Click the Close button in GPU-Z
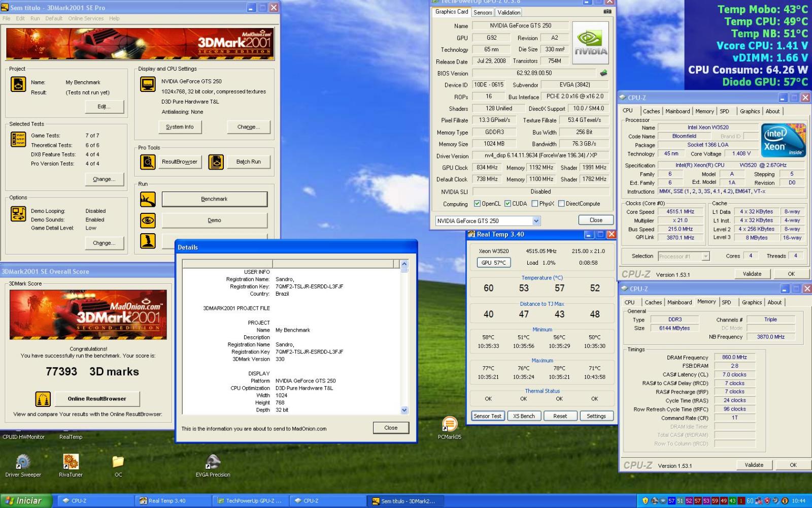This screenshot has height=508, width=812. pyautogui.click(x=596, y=220)
